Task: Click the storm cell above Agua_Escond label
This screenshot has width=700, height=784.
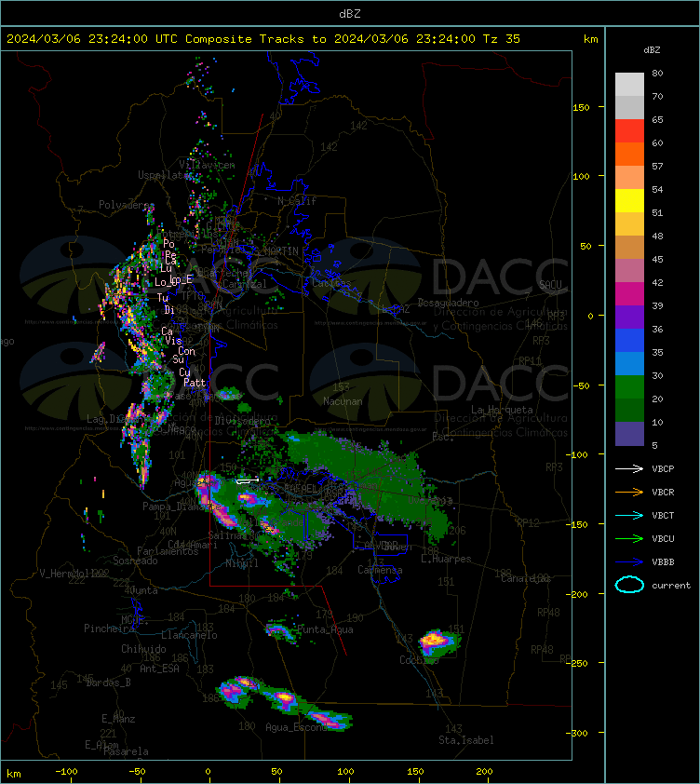Action: pyautogui.click(x=284, y=699)
